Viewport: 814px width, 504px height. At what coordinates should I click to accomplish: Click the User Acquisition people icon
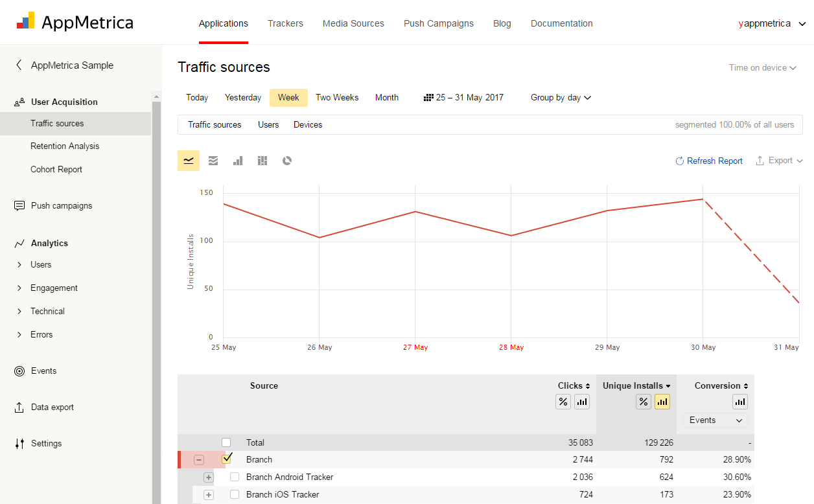point(19,102)
